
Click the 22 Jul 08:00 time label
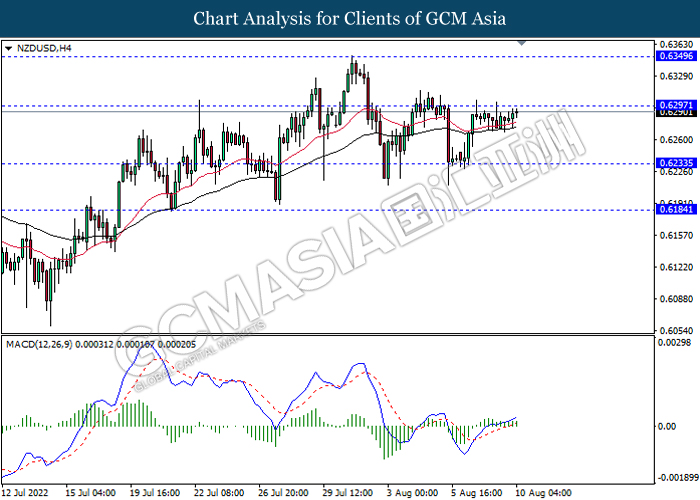click(219, 493)
